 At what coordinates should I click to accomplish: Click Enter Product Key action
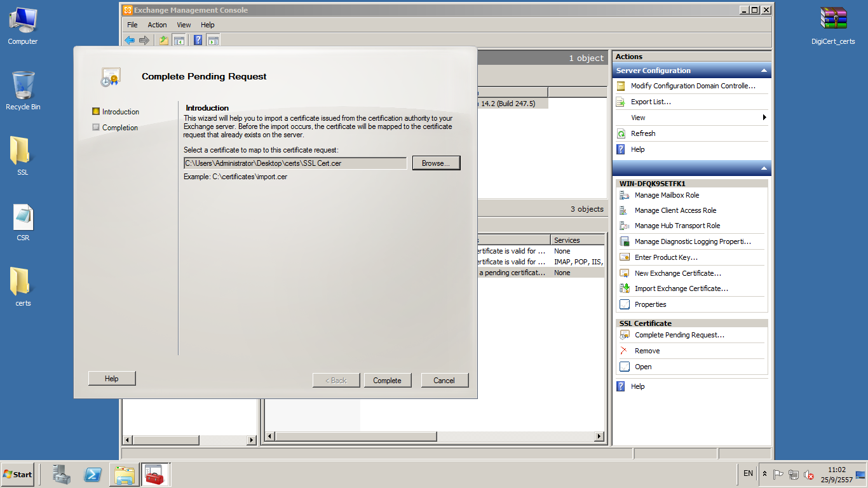666,257
